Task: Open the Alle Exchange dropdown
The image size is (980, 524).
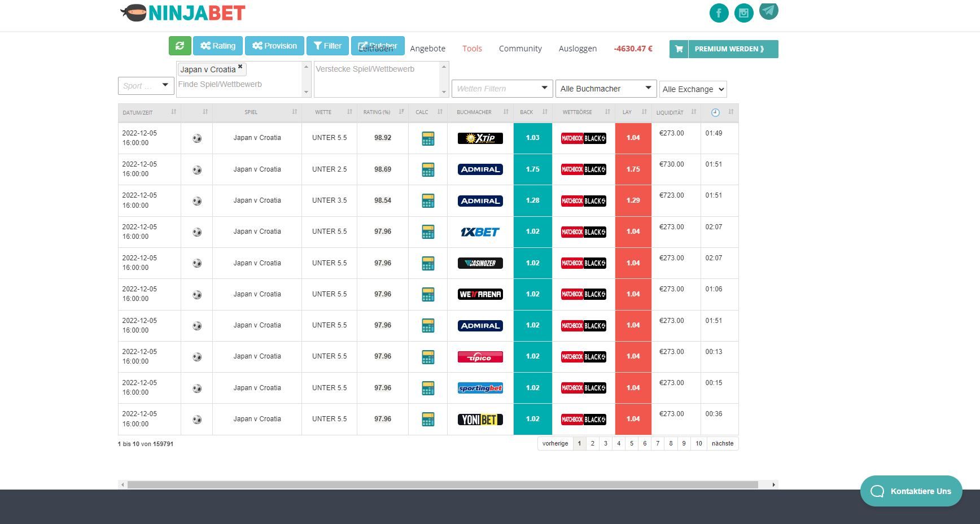Action: tap(693, 89)
